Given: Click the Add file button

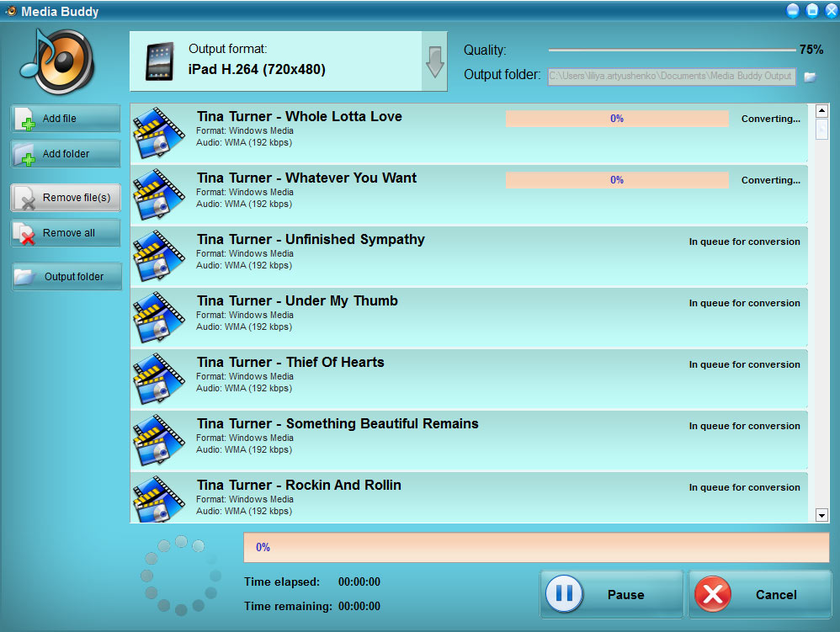Looking at the screenshot, I should point(66,119).
